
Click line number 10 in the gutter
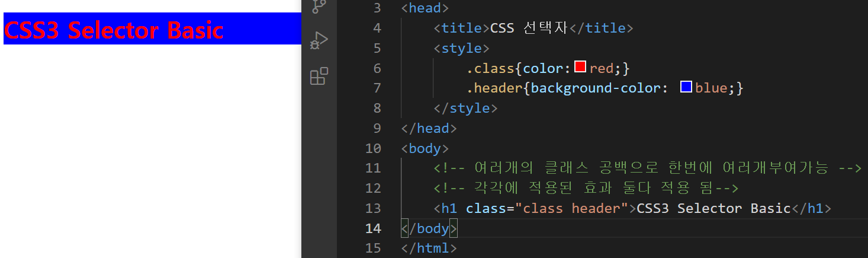[373, 148]
